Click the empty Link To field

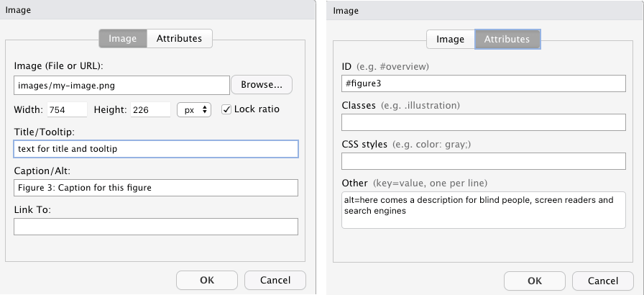156,227
